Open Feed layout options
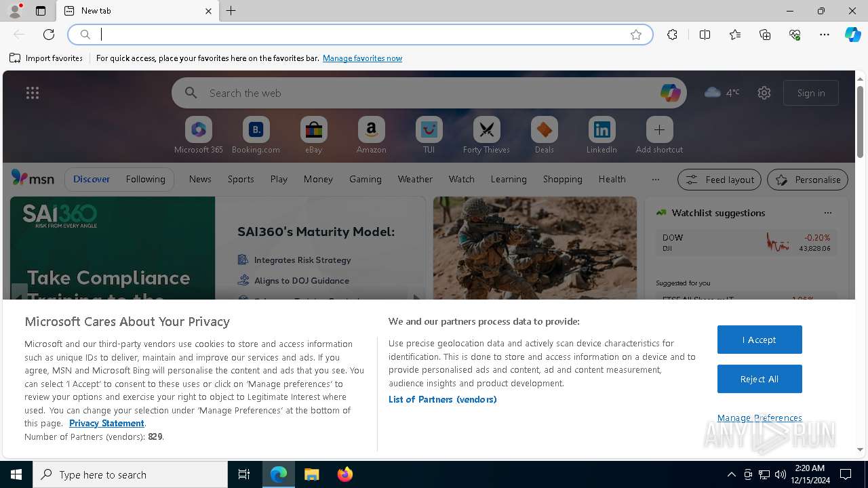 point(719,180)
